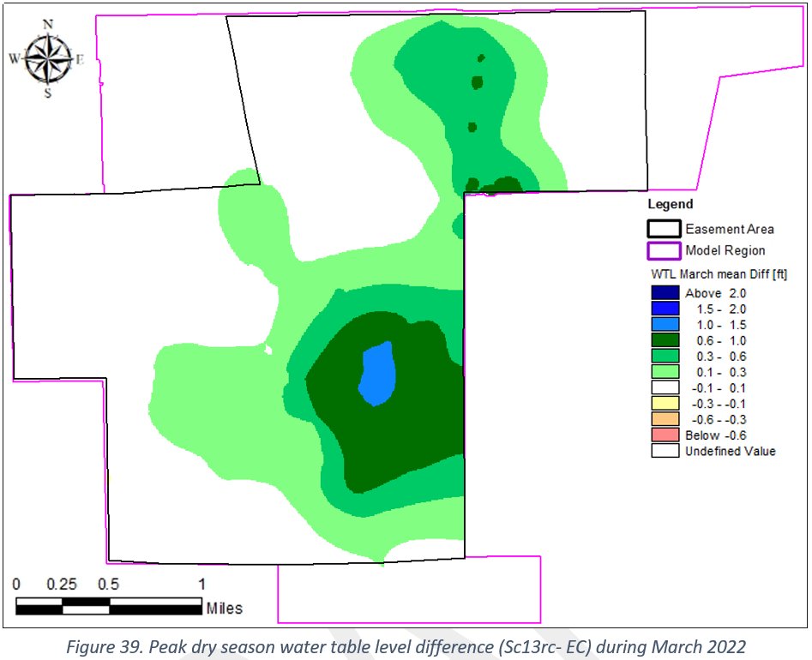This screenshot has width=812, height=660.
Task: Click the 'Easement Area' legend label
Action: coord(730,229)
